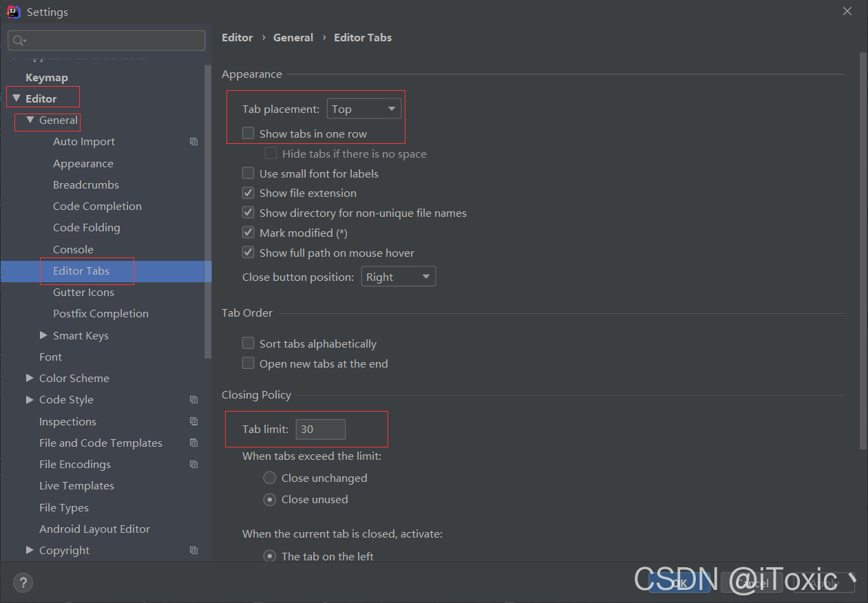Enable Show tabs in one row
868x603 pixels.
[248, 134]
